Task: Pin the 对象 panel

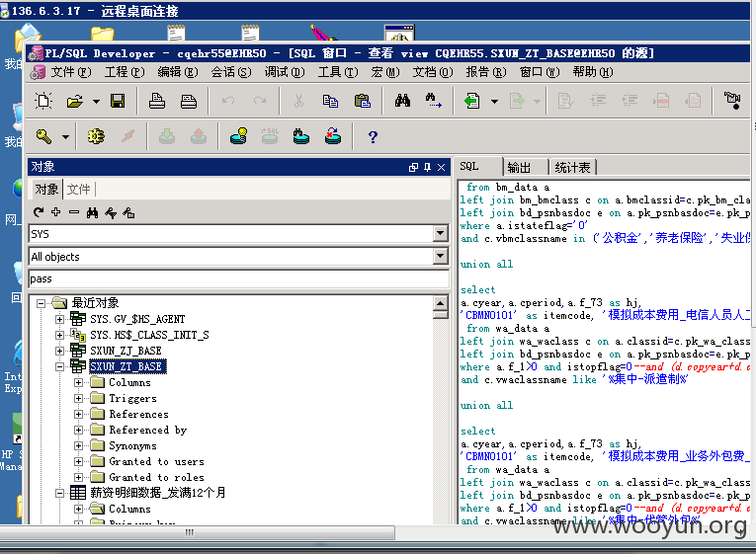Action: (x=427, y=167)
